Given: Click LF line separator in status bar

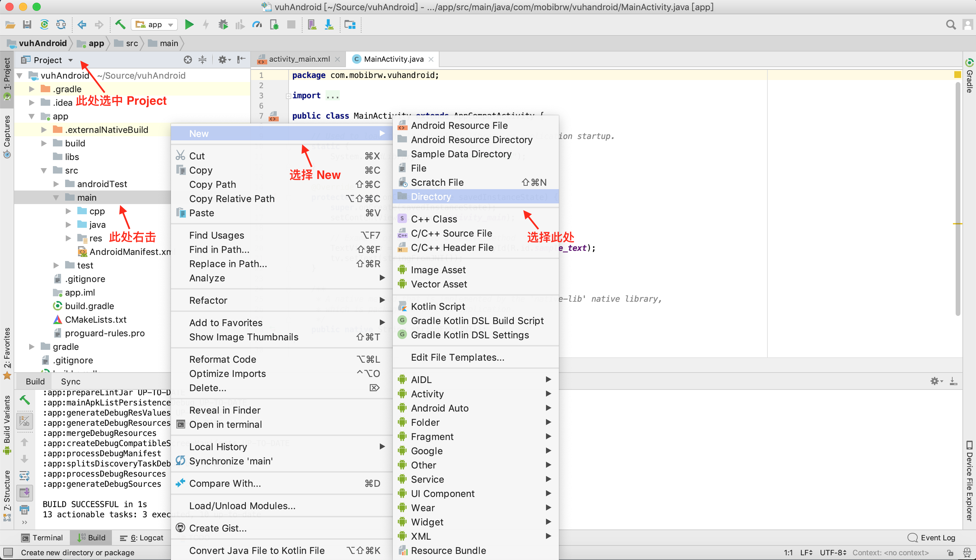Looking at the screenshot, I should (x=806, y=553).
